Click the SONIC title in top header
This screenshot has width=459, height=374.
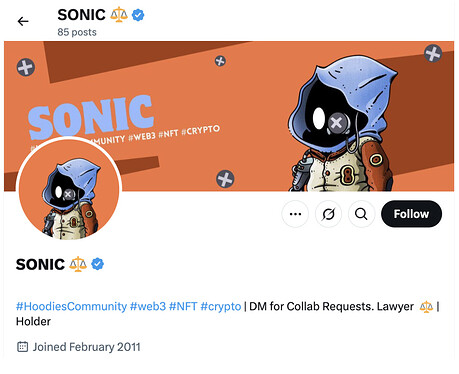(x=81, y=15)
